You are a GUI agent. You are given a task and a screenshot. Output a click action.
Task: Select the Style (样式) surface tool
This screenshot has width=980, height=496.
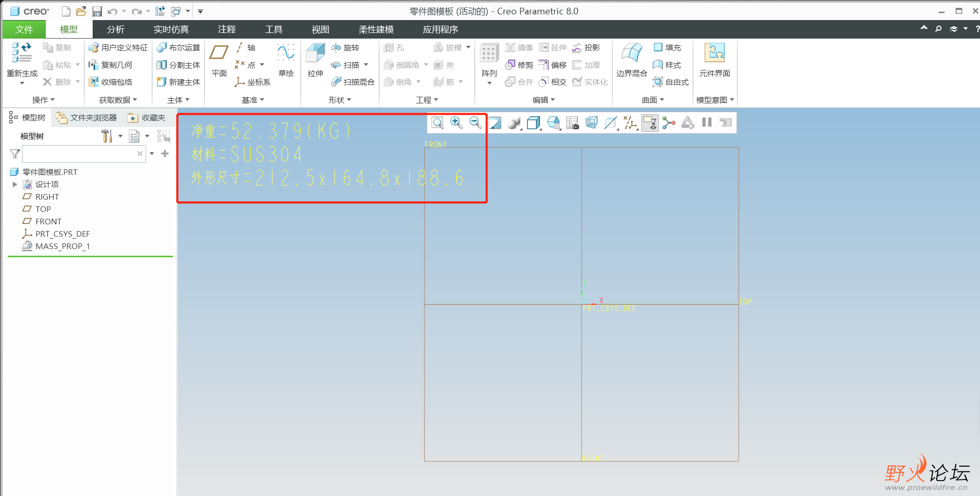pos(667,65)
